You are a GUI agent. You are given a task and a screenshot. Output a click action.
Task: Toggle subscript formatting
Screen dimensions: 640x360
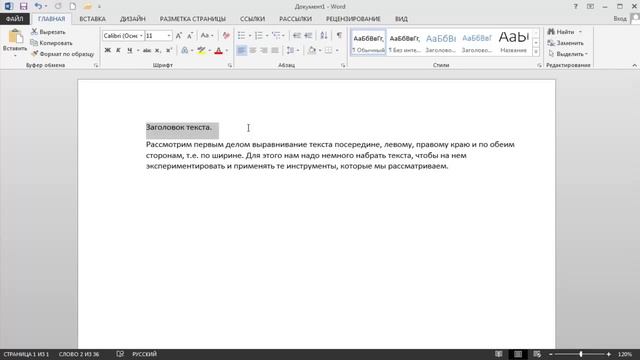coord(158,50)
